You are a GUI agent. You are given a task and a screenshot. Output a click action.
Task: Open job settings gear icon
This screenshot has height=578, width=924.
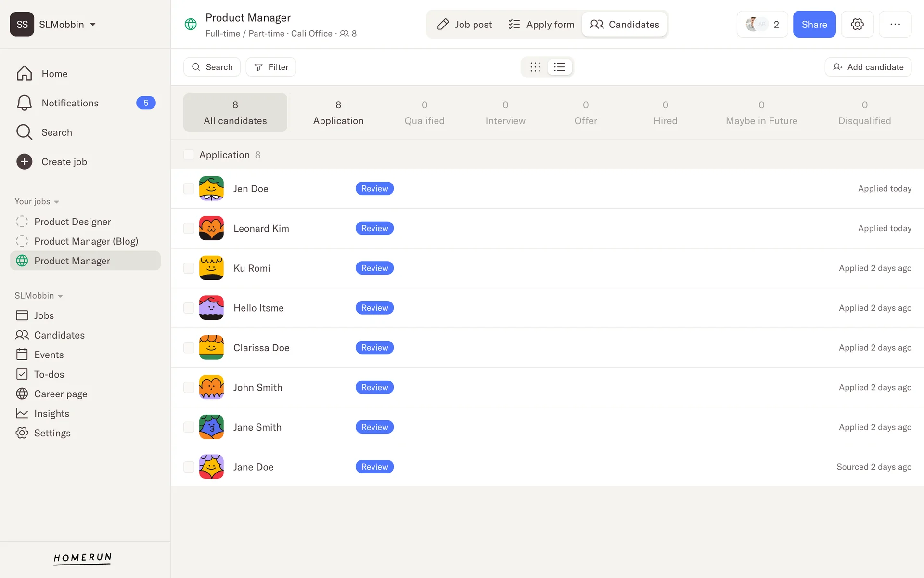click(x=857, y=24)
